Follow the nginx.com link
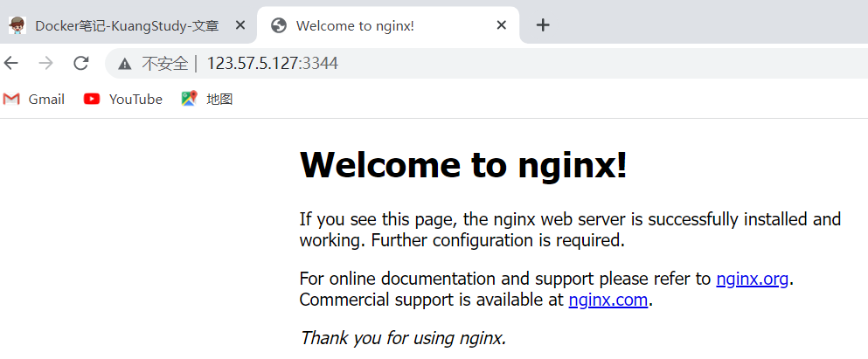 pos(608,300)
